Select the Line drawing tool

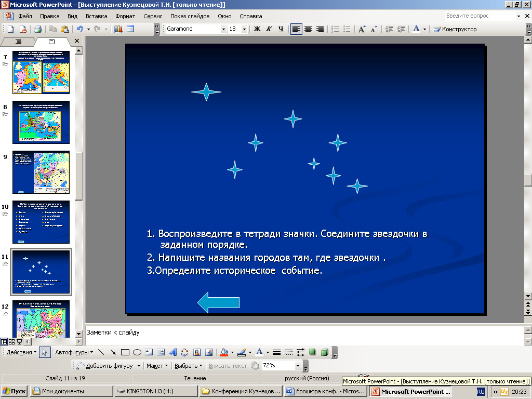click(101, 352)
